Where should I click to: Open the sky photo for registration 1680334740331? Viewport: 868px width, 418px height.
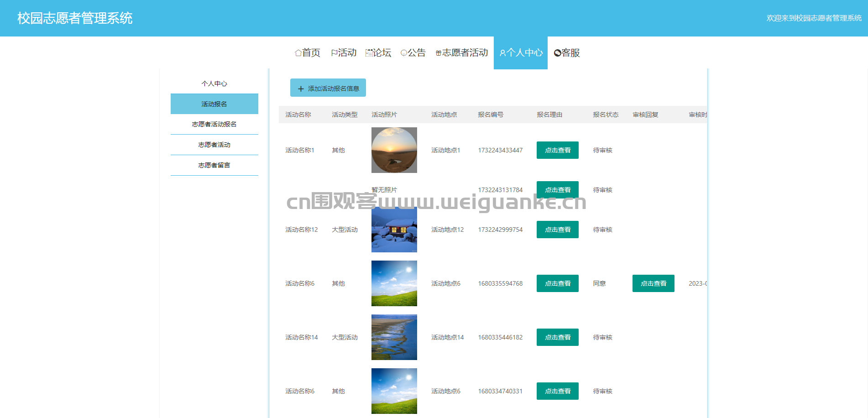click(x=394, y=391)
